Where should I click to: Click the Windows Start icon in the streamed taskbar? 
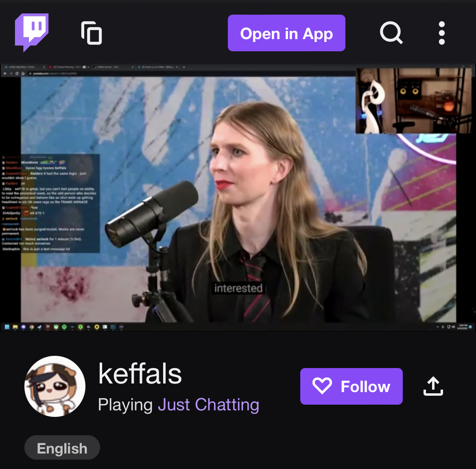7,327
